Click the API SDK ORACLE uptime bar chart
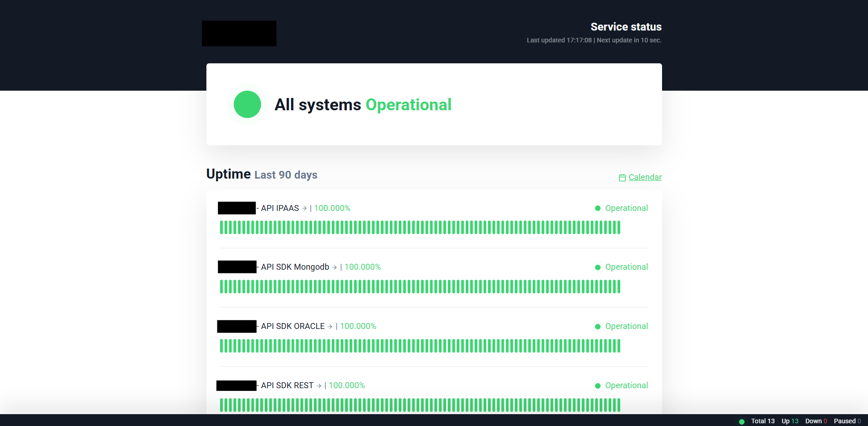This screenshot has width=868, height=426. coord(420,346)
